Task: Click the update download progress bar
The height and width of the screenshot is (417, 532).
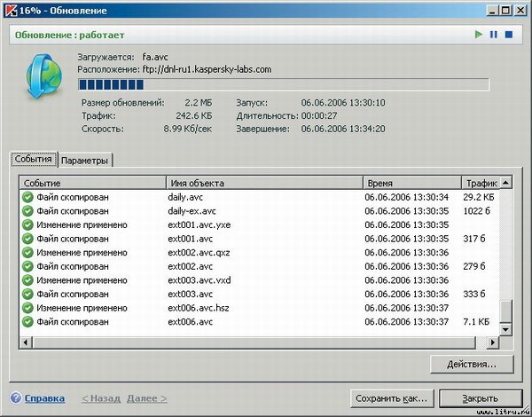Action: [283, 85]
